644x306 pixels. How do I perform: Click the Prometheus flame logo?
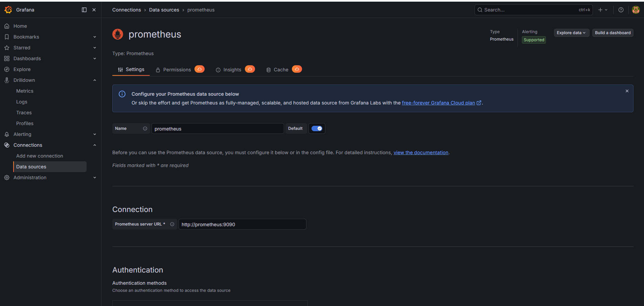tap(118, 34)
